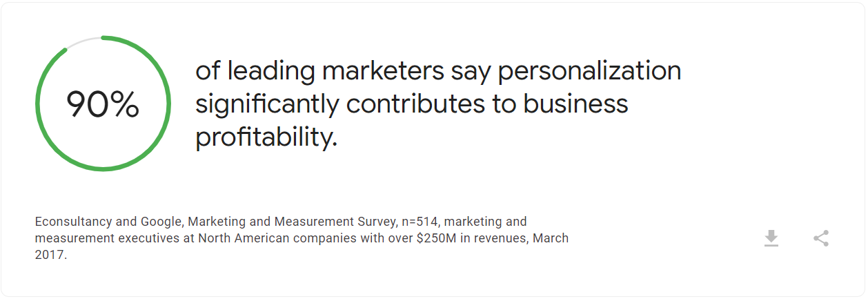The image size is (868, 299).
Task: Click the download icon
Action: tap(771, 238)
